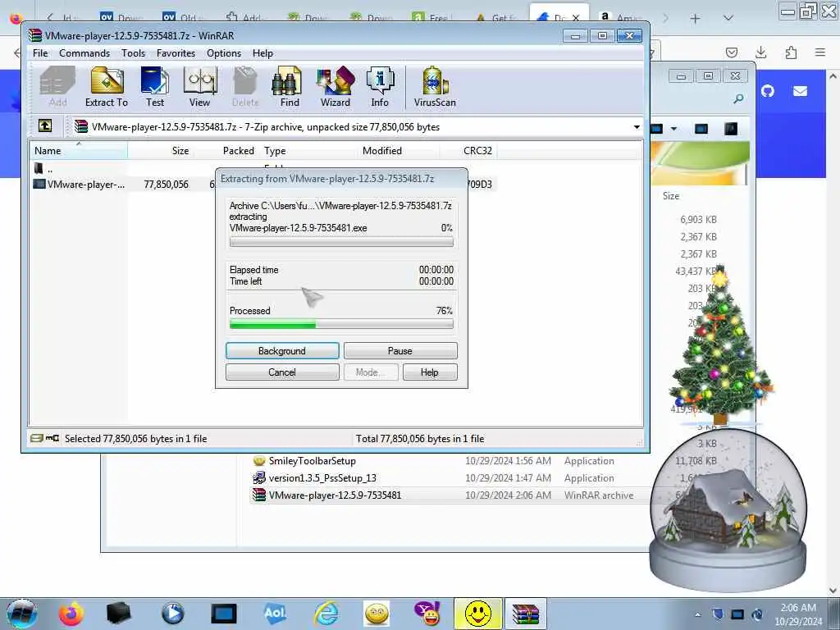The image size is (840, 630).
Task: Click the disabled Mode... button
Action: pos(371,372)
